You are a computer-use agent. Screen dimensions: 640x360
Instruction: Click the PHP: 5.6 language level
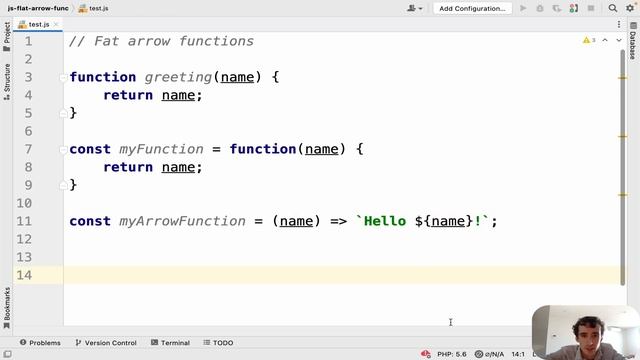click(x=451, y=354)
